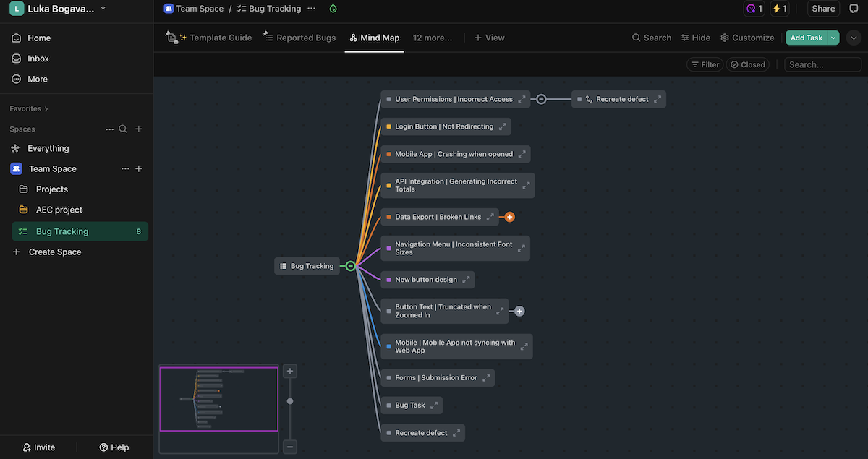Zoom out using the minus control
Image resolution: width=868 pixels, height=459 pixels.
pyautogui.click(x=289, y=447)
